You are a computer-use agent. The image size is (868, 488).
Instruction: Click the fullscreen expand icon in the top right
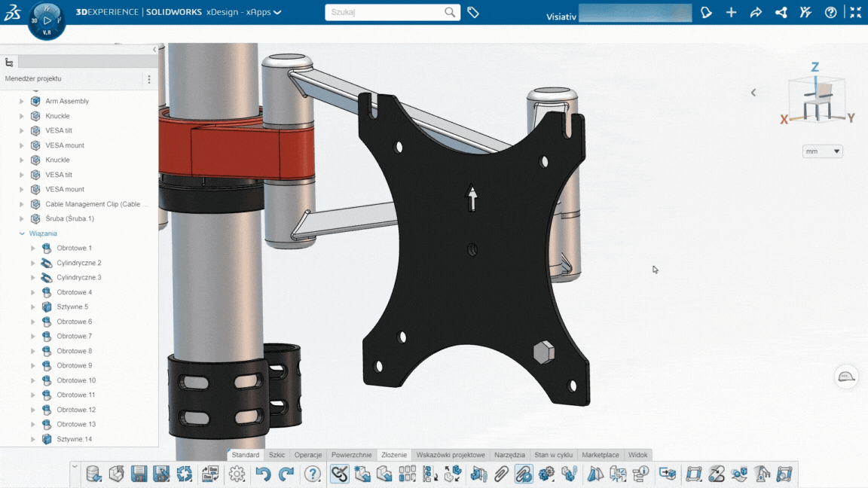tap(855, 12)
